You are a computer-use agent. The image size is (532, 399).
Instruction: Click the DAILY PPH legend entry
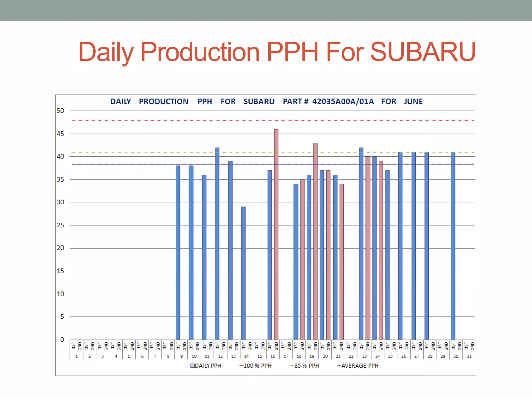click(x=206, y=366)
